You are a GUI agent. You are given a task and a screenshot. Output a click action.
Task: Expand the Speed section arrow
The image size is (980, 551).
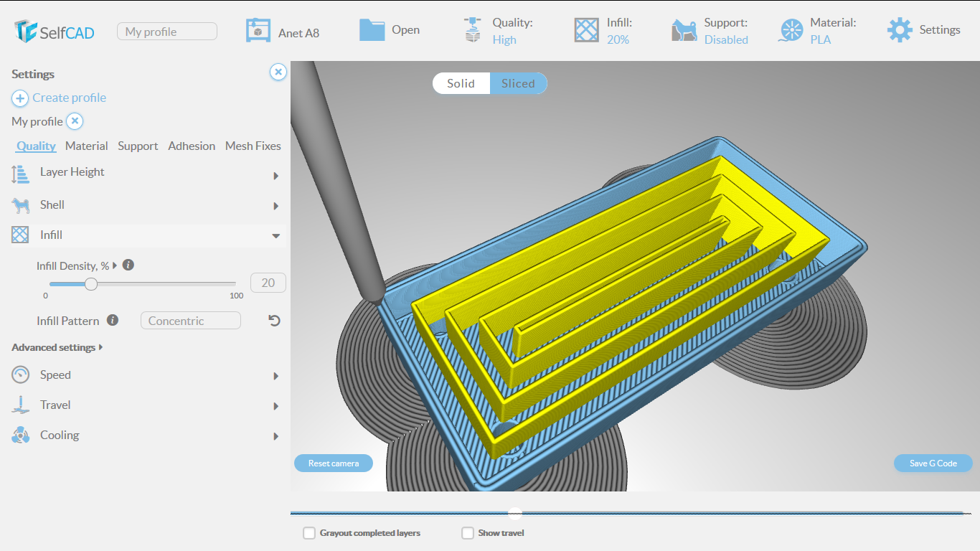click(276, 376)
